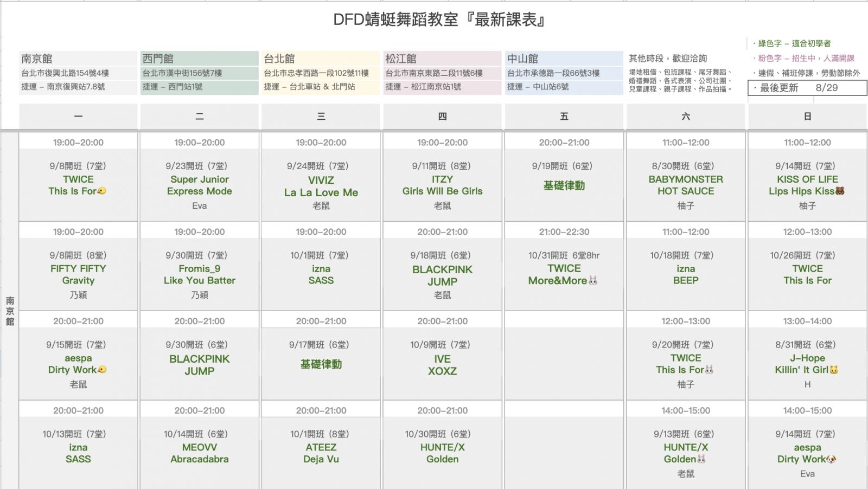Click ITZY Girls Will Be Girls class
Image resolution: width=868 pixels, height=489 pixels.
tap(442, 185)
